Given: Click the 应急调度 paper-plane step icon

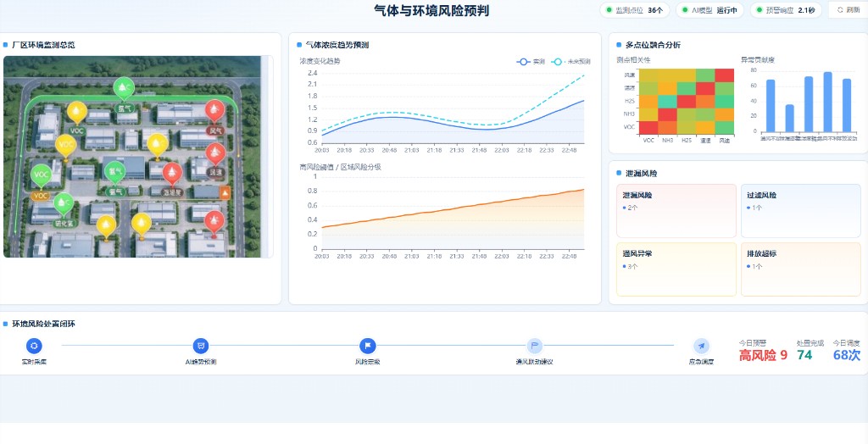Looking at the screenshot, I should point(701,346).
